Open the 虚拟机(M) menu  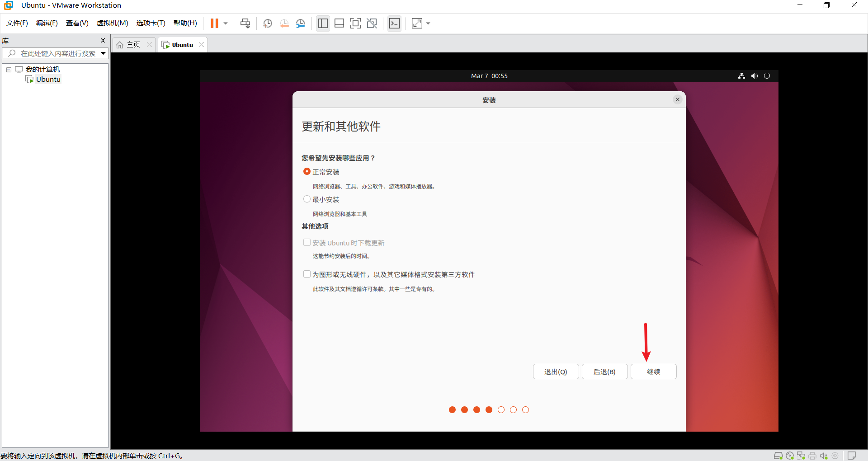(112, 23)
